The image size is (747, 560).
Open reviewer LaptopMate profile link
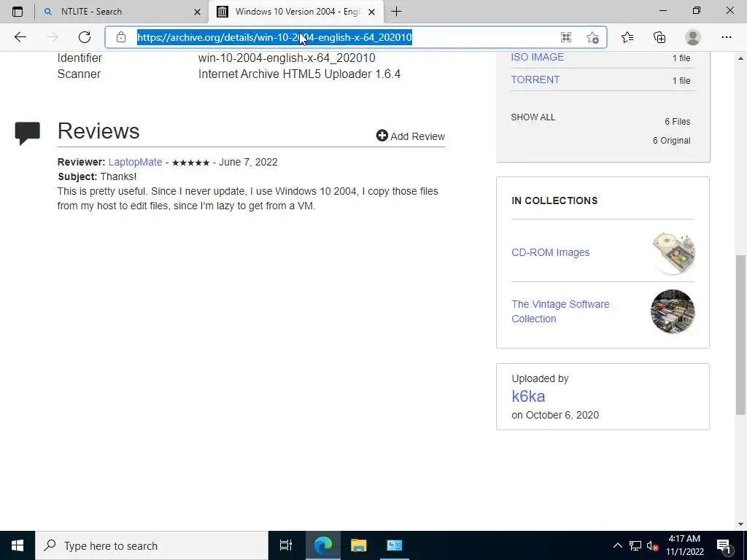tap(135, 162)
